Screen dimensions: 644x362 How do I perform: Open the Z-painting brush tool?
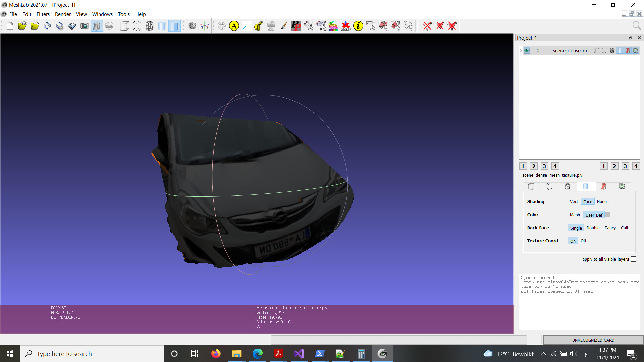point(283,26)
